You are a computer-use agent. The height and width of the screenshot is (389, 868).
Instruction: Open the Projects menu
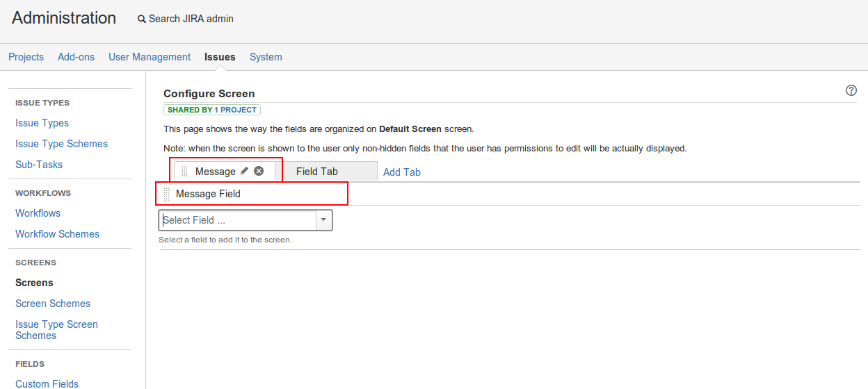[26, 57]
